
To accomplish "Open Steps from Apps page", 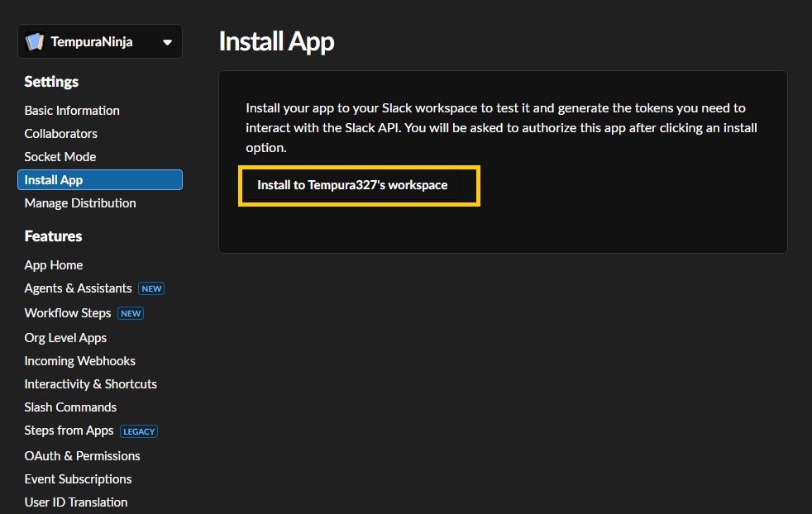I will pyautogui.click(x=69, y=431).
